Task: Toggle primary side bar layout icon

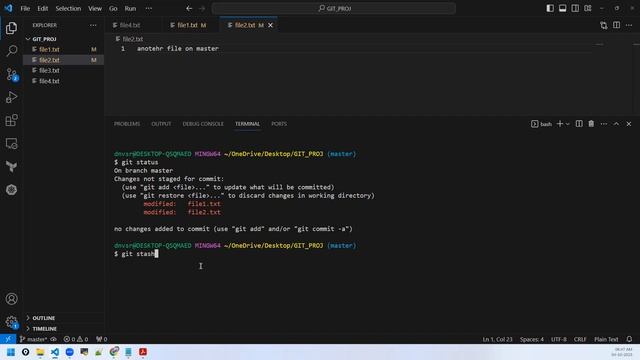Action: point(550,8)
